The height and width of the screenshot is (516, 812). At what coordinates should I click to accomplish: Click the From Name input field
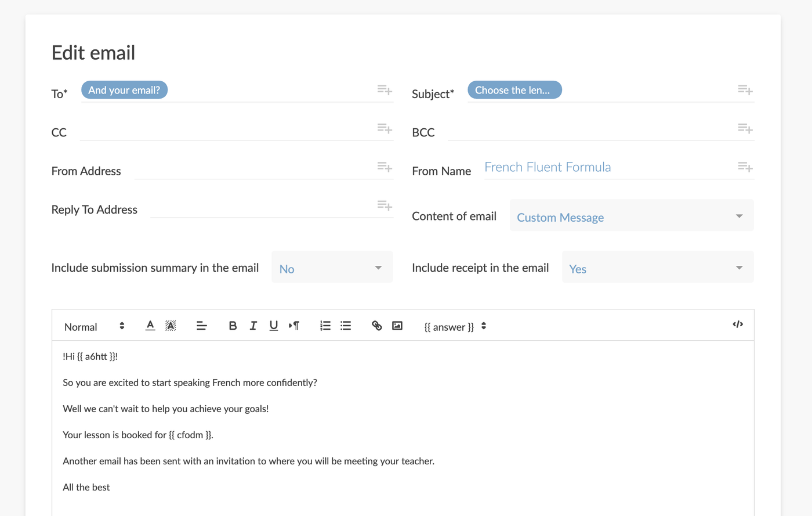pos(580,167)
